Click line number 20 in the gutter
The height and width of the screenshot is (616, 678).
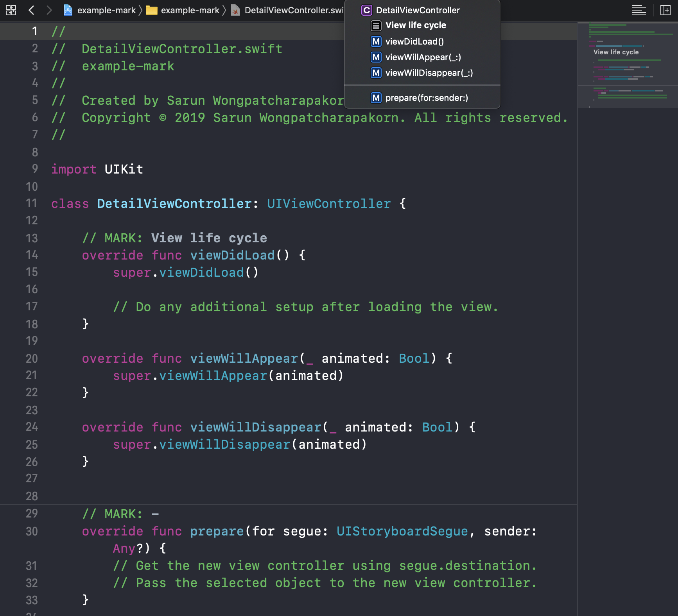click(x=32, y=358)
